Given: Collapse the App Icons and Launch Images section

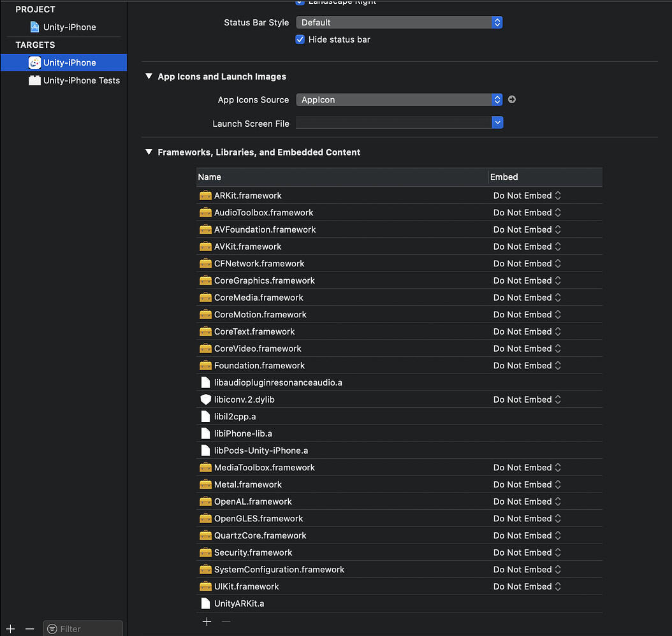Looking at the screenshot, I should pyautogui.click(x=149, y=76).
